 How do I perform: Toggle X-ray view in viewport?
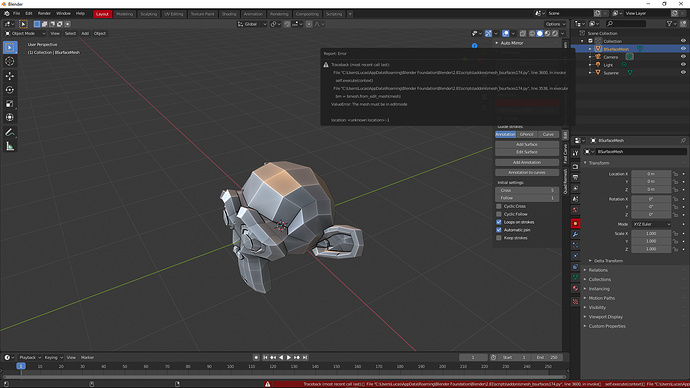tap(523, 33)
